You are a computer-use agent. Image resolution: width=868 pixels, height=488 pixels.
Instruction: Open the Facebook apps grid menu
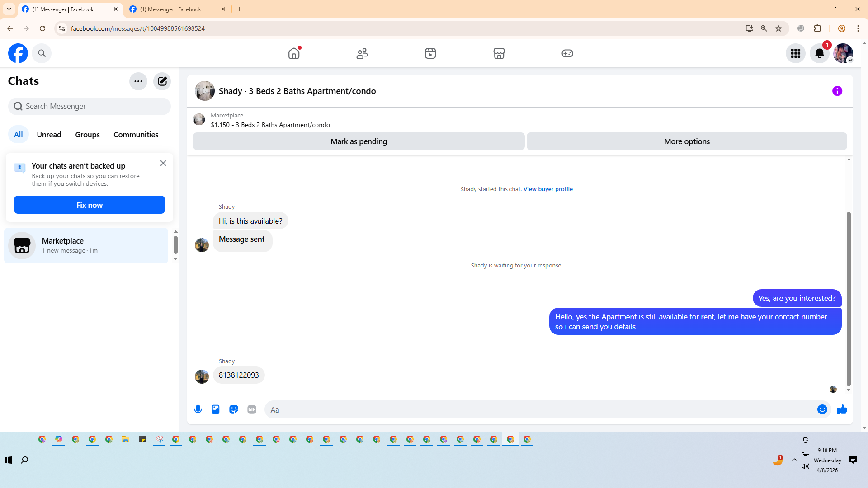[795, 53]
